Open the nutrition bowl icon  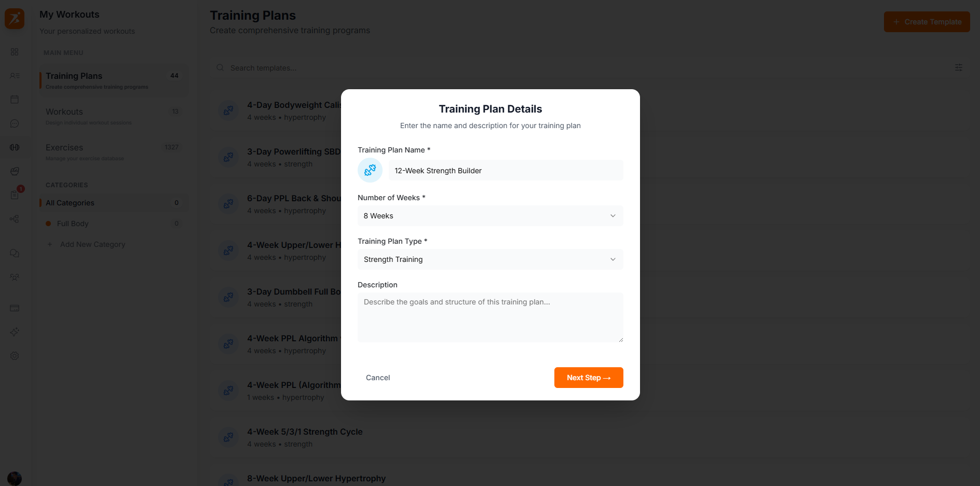(15, 171)
